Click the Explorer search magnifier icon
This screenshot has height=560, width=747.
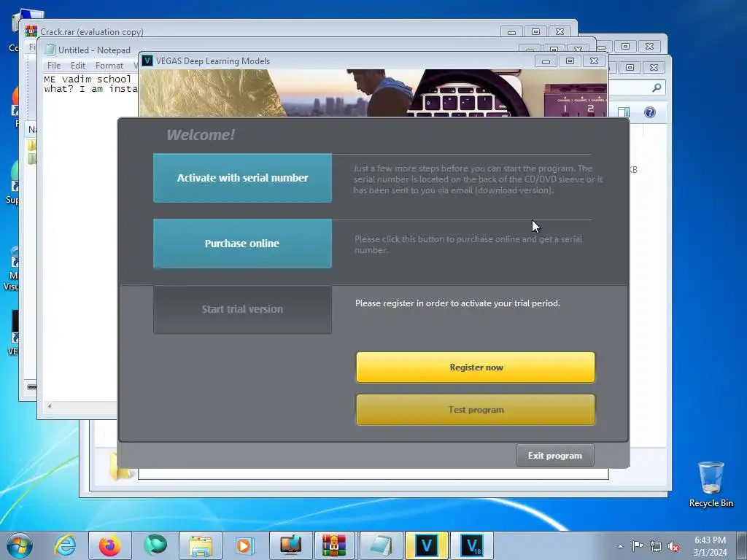tap(657, 87)
